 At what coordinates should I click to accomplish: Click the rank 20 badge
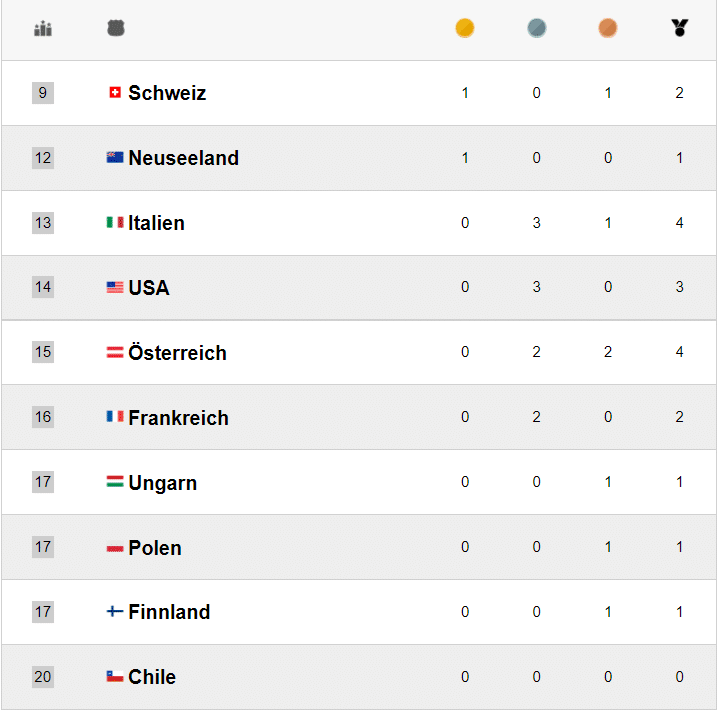point(43,677)
